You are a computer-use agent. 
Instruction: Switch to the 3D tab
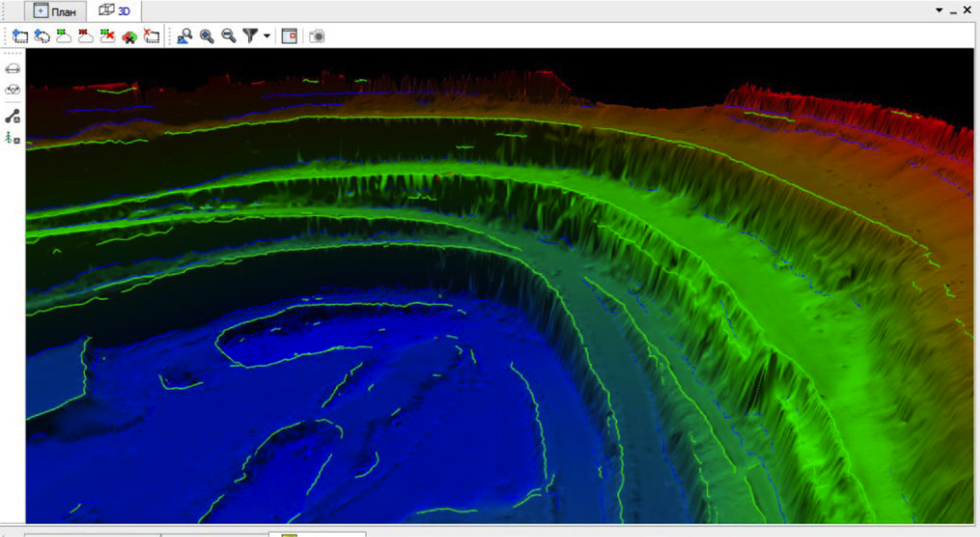[x=114, y=11]
